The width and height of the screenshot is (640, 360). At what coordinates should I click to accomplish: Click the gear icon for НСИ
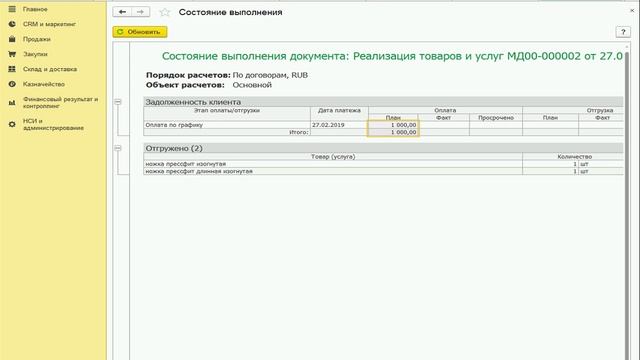(x=12, y=124)
